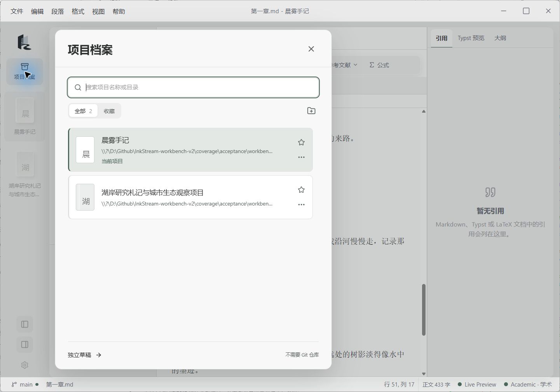Image resolution: width=560 pixels, height=392 pixels.
Task: Insert a formula with 公式 button
Action: [x=379, y=65]
